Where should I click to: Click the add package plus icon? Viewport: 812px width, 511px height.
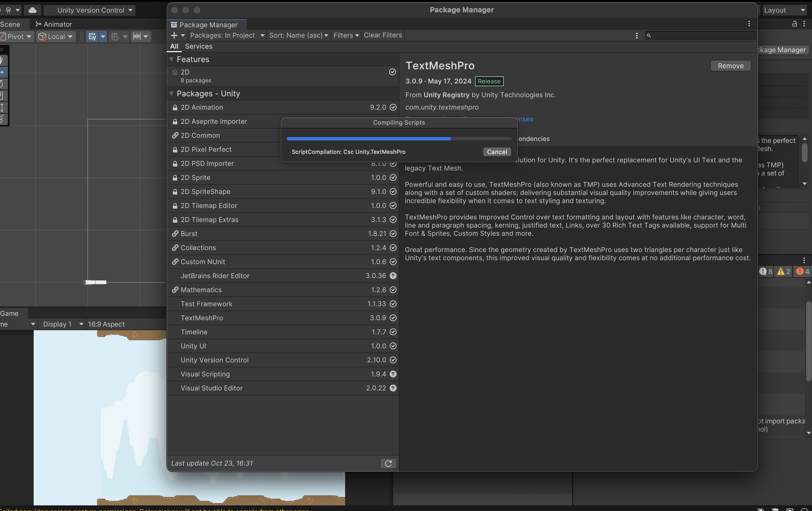[x=174, y=35]
